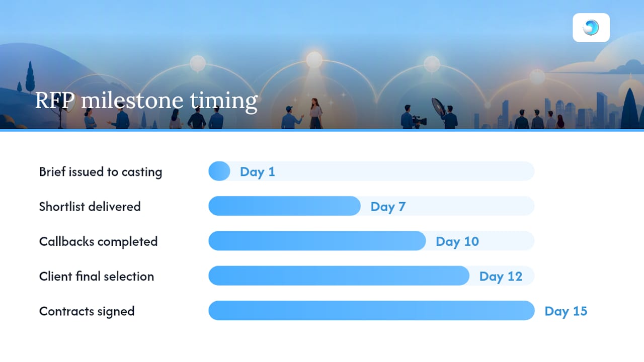Viewport: 644px width, 362px height.
Task: Click the small rounded Day 1 bar dot
Action: (219, 171)
